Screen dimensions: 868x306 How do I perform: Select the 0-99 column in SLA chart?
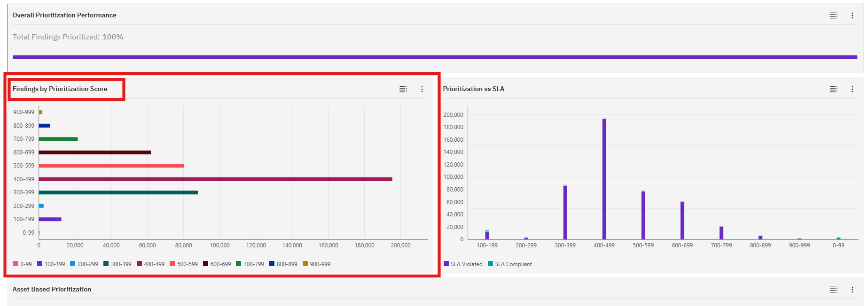tap(838, 238)
